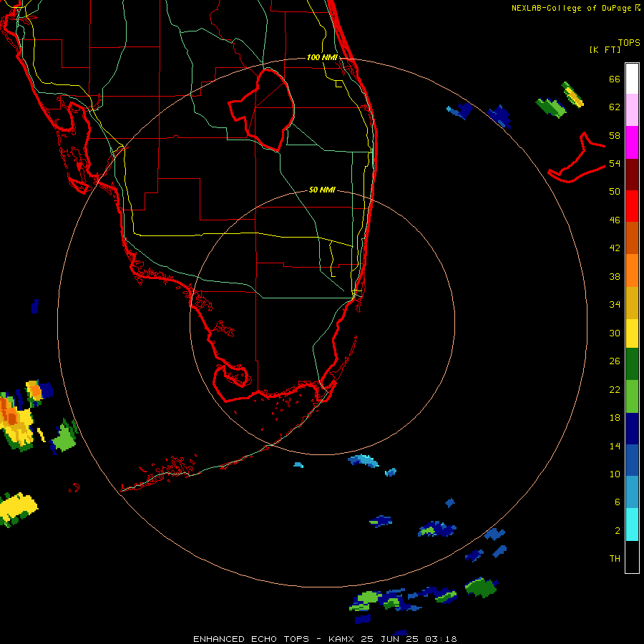The height and width of the screenshot is (644, 644).
Task: Click the NEXLAB-College of DuPage label
Action: click(571, 8)
